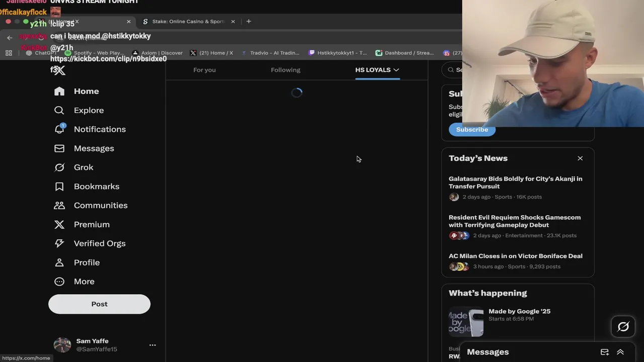The image size is (644, 362).
Task: Open Dashboard Stream bookmark
Action: click(405, 53)
